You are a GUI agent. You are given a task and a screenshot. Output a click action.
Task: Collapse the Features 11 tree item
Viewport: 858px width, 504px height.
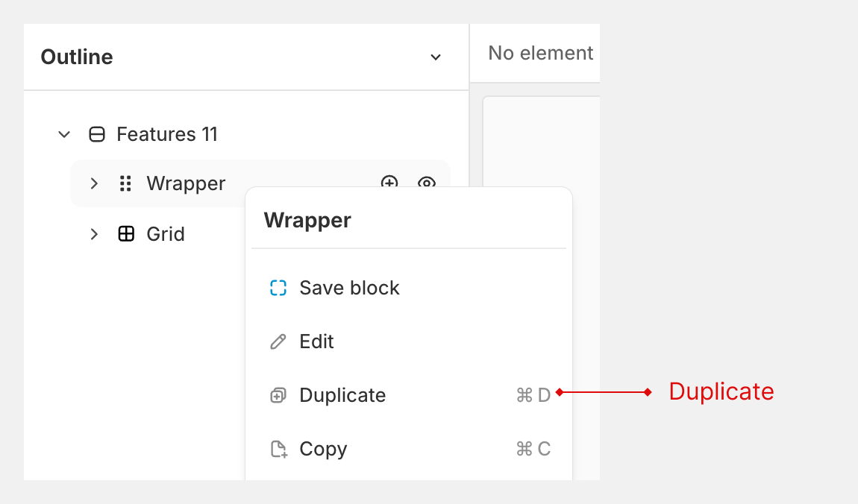click(x=64, y=134)
